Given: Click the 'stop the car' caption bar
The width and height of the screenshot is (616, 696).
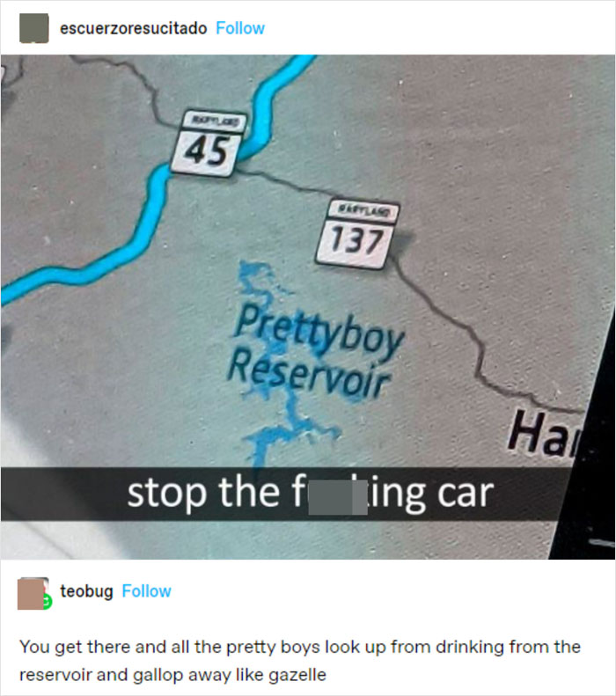Looking at the screenshot, I should click(x=284, y=493).
